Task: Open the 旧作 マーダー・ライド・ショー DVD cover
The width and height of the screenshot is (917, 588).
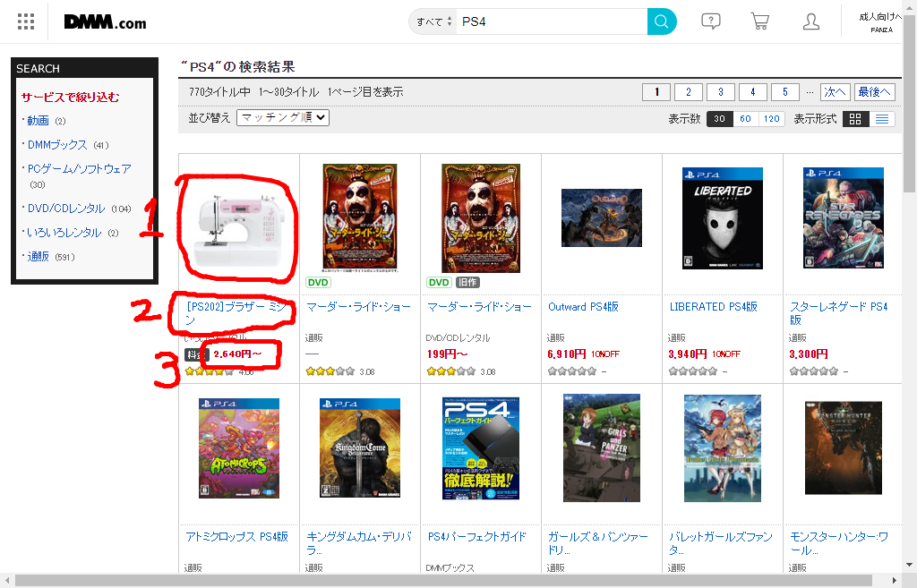Action: pyautogui.click(x=481, y=218)
